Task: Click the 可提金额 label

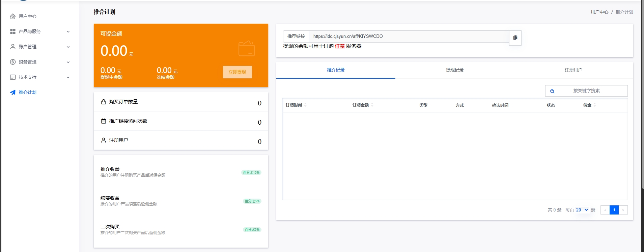Action: point(111,34)
